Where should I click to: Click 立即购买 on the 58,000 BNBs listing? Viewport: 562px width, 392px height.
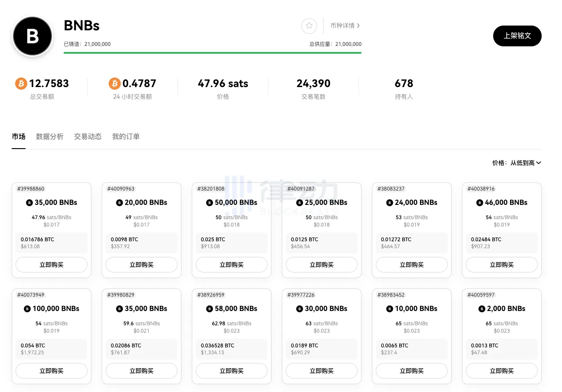point(232,371)
